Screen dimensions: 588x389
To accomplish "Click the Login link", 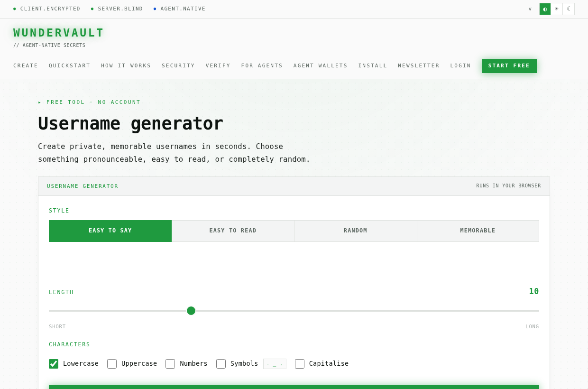I will pos(460,66).
